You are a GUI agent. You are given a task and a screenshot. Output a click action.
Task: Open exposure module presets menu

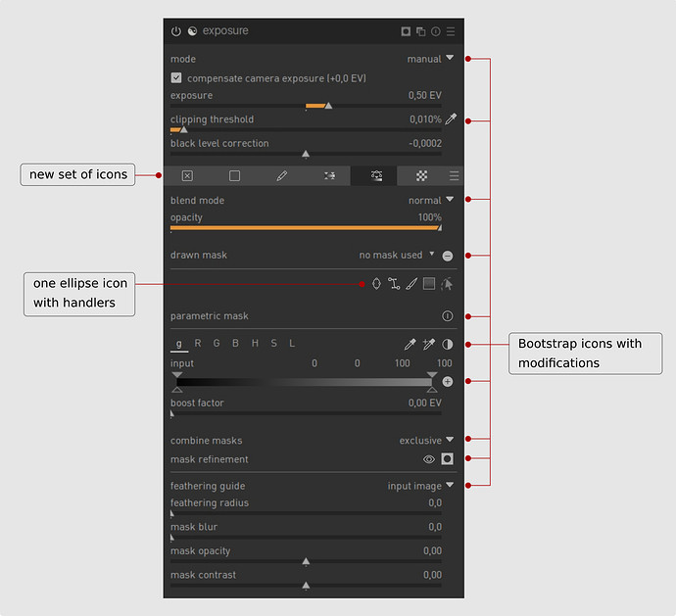pyautogui.click(x=451, y=31)
